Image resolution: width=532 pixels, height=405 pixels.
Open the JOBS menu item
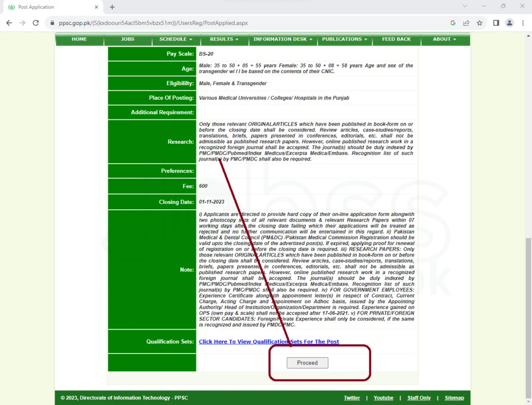coord(128,39)
